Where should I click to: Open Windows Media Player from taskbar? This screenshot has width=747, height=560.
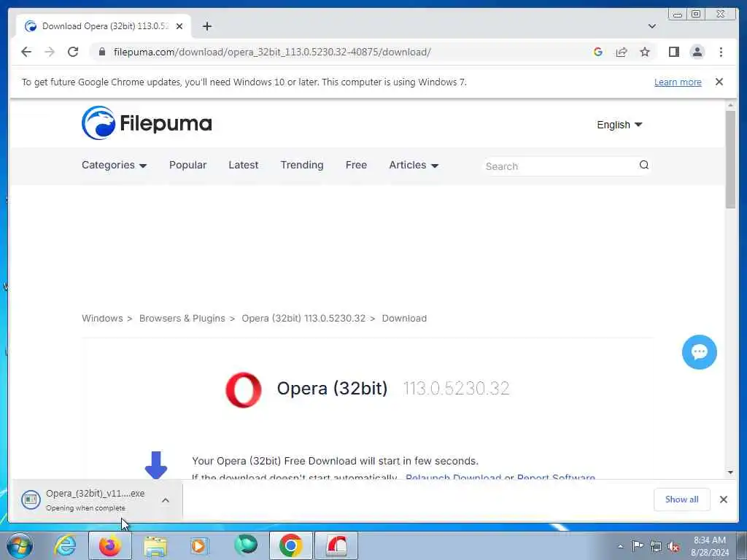point(199,545)
